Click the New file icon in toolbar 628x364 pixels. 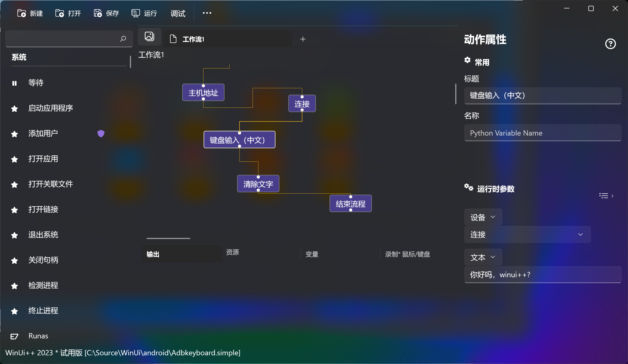[21, 13]
